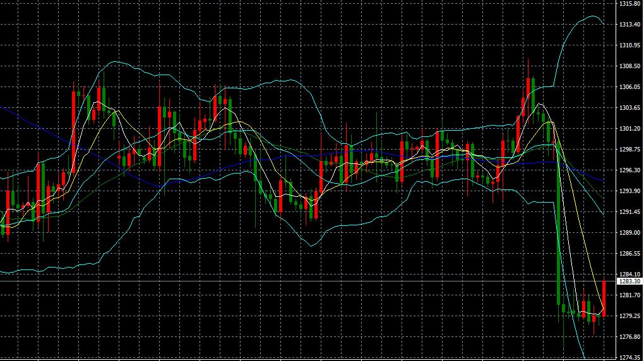Select the last red candlestick at the right edge

(604, 299)
